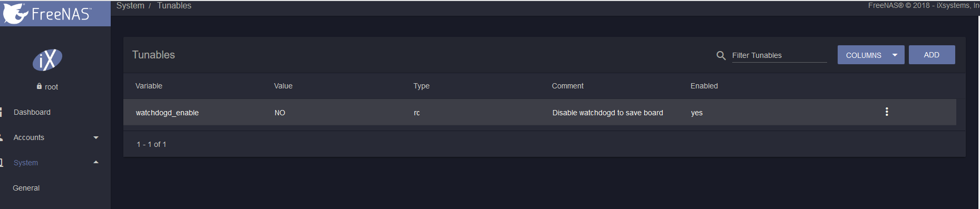980x209 pixels.
Task: Select the watchdogd_enable row
Action: click(x=540, y=112)
